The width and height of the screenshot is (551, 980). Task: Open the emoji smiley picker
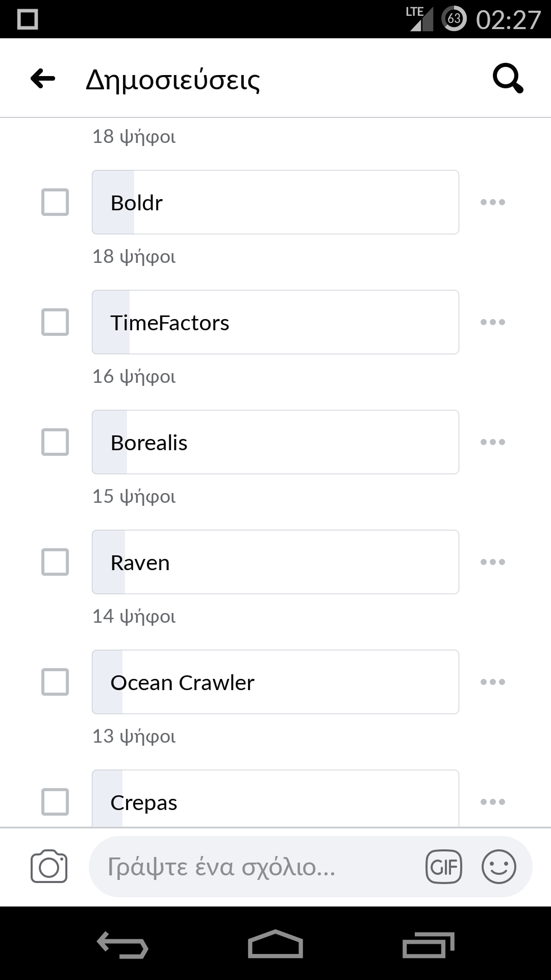coord(498,867)
